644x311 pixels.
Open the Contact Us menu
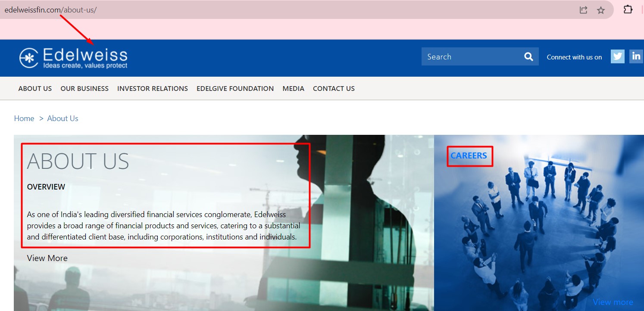point(334,88)
